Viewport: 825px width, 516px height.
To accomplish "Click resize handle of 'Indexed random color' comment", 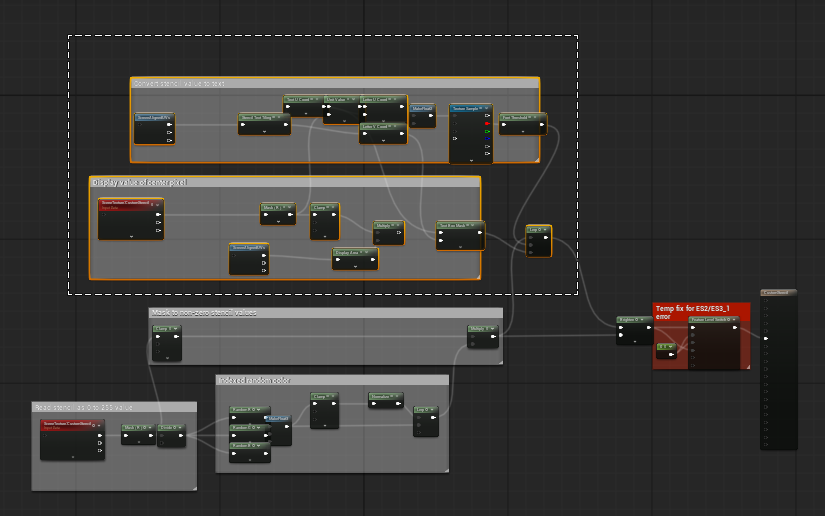I will (x=446, y=470).
